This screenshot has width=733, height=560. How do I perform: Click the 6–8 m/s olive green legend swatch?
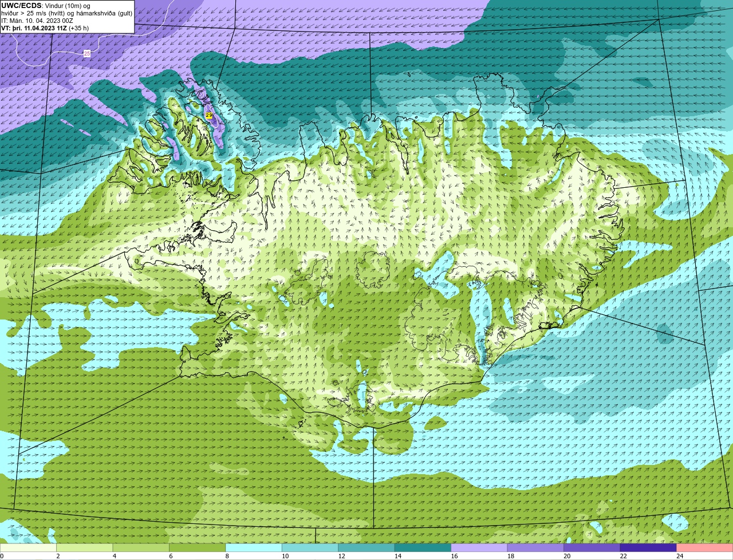[198, 548]
